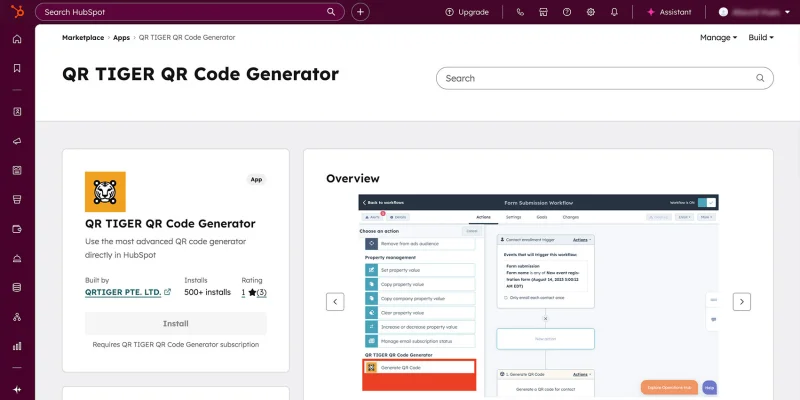The image size is (800, 400).
Task: Open the Content sidebar icon
Action: [x=17, y=170]
